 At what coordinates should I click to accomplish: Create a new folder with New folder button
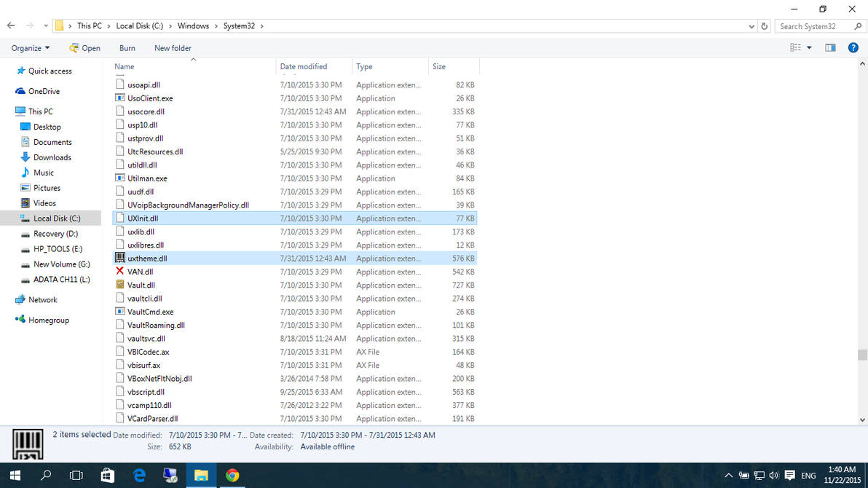pos(173,48)
